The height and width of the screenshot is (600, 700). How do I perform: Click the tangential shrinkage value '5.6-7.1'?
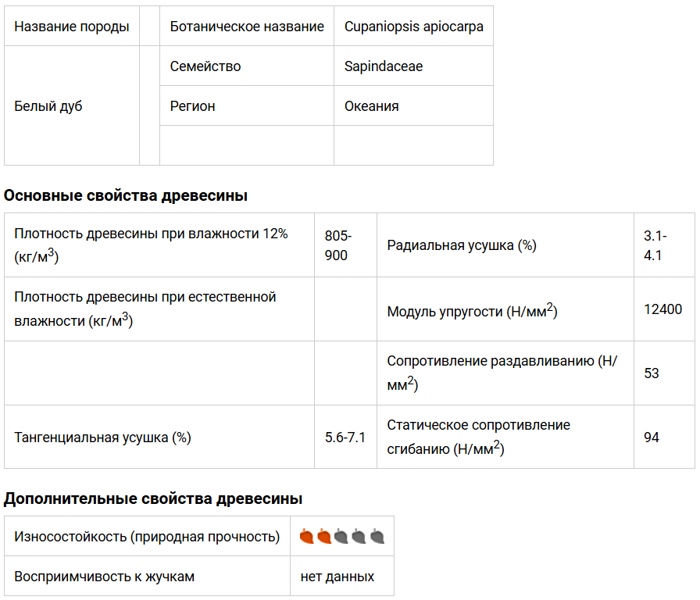click(x=345, y=437)
